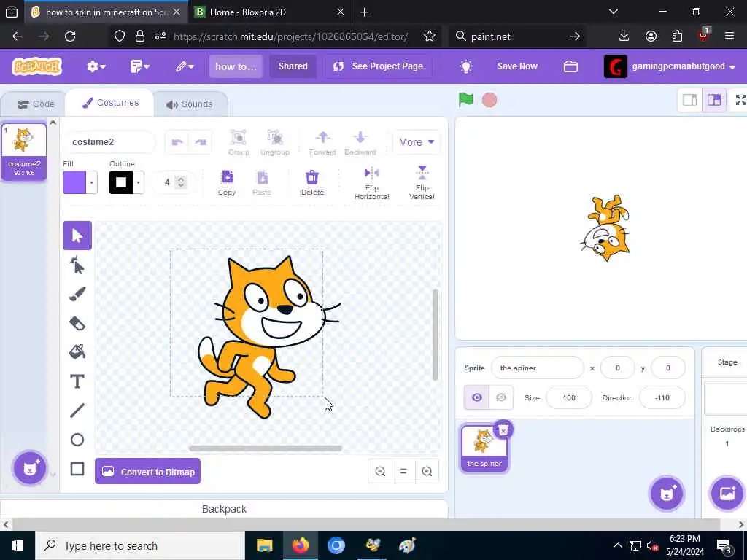This screenshot has height=560, width=747.
Task: Select the Circle tool
Action: click(77, 440)
